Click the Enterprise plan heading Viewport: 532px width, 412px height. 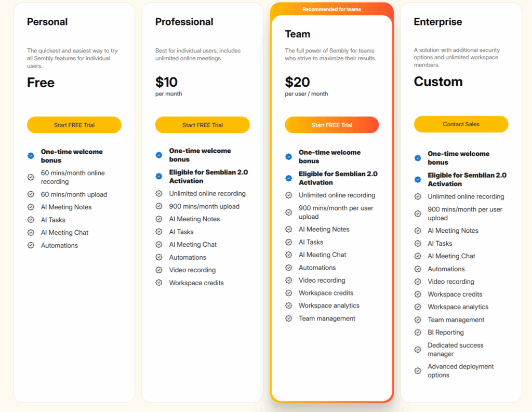pyautogui.click(x=437, y=22)
